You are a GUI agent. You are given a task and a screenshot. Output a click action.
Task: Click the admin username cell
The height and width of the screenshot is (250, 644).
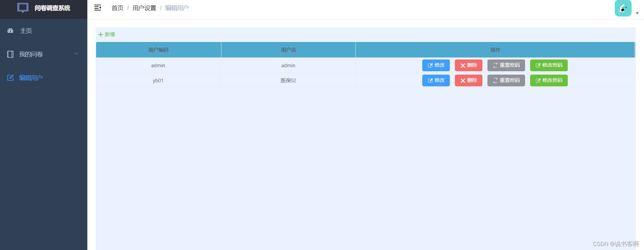[288, 66]
